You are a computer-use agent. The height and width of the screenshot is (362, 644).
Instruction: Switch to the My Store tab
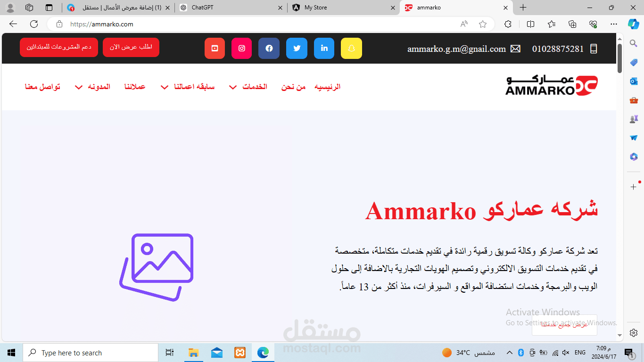[343, 8]
